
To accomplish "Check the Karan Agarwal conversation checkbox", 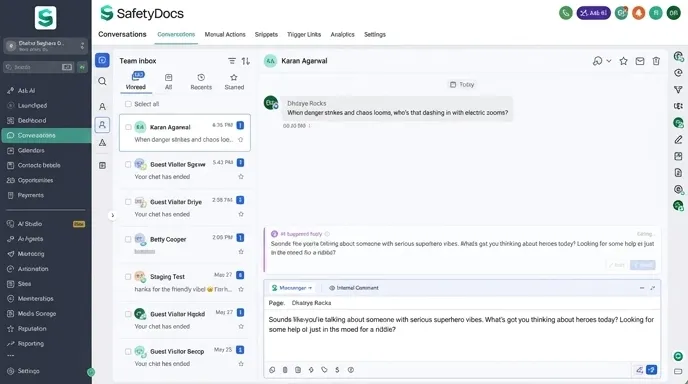I will 128,127.
